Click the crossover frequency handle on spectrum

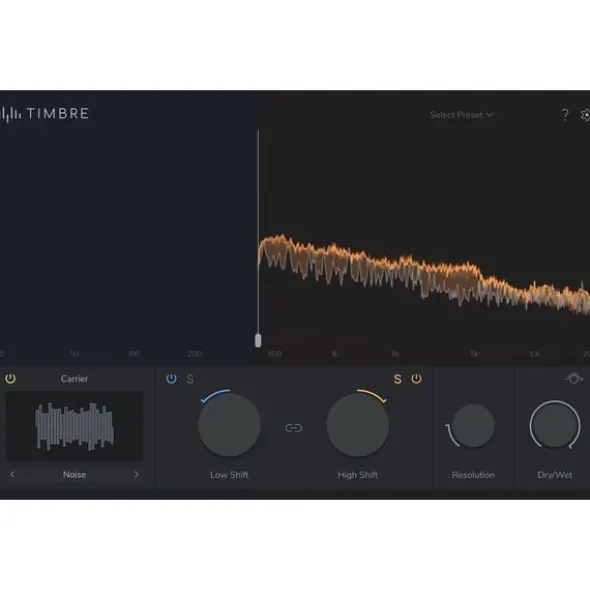click(258, 340)
